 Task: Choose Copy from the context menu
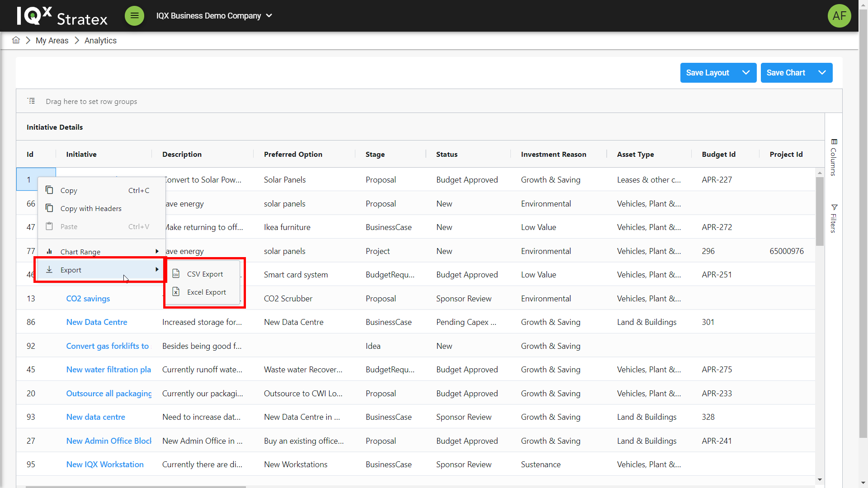pyautogui.click(x=69, y=190)
